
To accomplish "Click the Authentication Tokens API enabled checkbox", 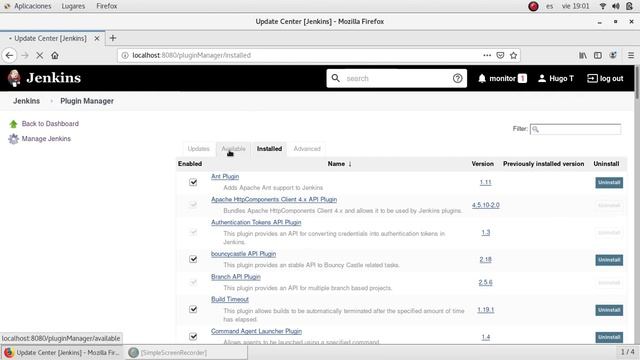I will pyautogui.click(x=193, y=232).
